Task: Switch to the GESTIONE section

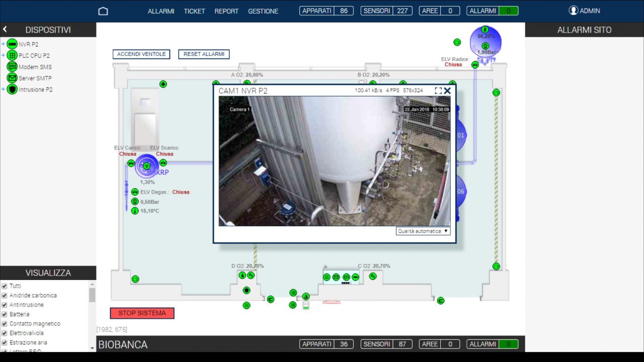Action: coord(263,11)
